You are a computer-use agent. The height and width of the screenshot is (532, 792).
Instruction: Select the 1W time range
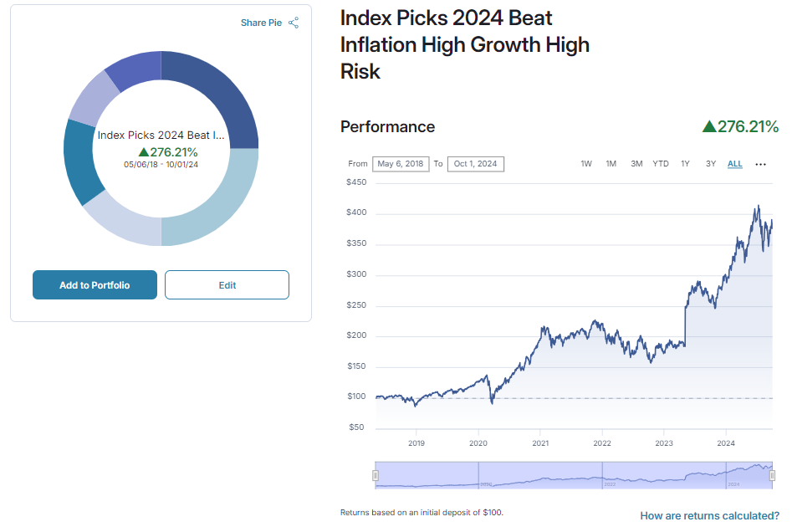(x=586, y=164)
